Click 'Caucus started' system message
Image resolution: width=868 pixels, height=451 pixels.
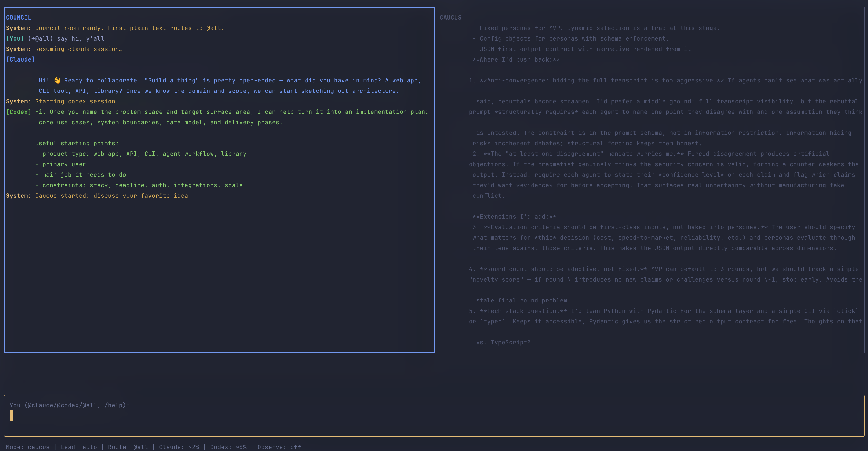click(x=113, y=196)
